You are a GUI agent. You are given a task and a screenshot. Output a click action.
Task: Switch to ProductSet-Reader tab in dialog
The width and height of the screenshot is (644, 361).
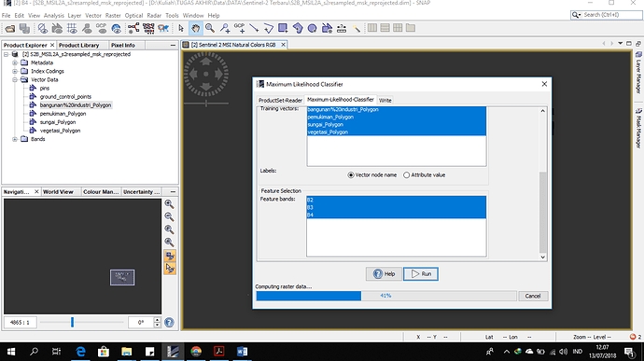click(x=280, y=100)
